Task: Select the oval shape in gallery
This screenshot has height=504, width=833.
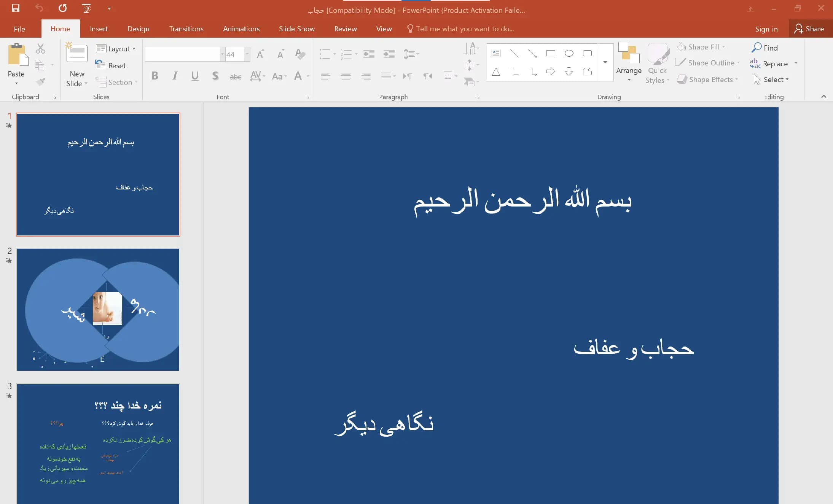Action: coord(569,53)
